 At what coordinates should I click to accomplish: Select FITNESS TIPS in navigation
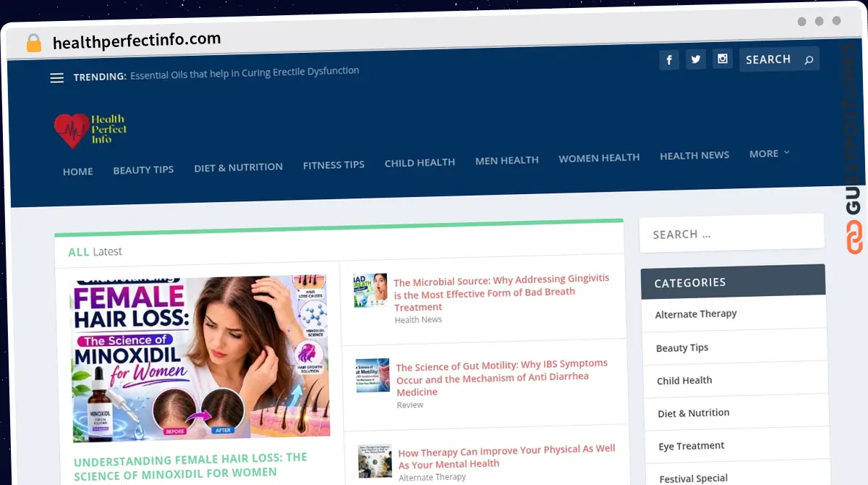click(x=333, y=165)
